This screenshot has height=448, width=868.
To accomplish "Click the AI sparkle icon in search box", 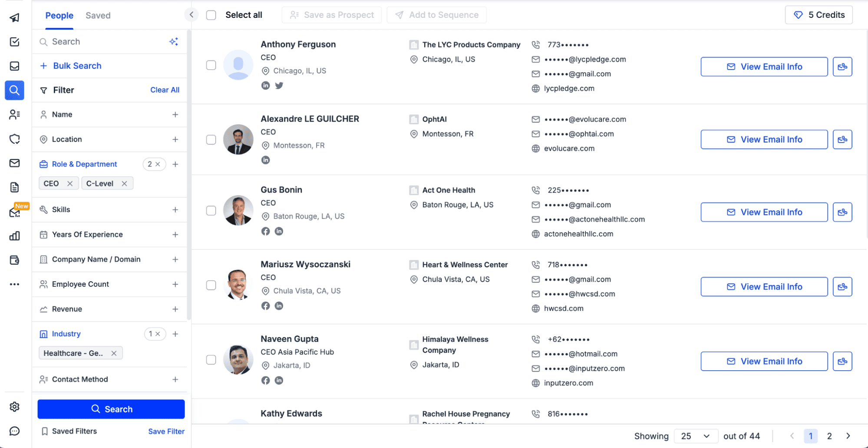I will (x=174, y=42).
